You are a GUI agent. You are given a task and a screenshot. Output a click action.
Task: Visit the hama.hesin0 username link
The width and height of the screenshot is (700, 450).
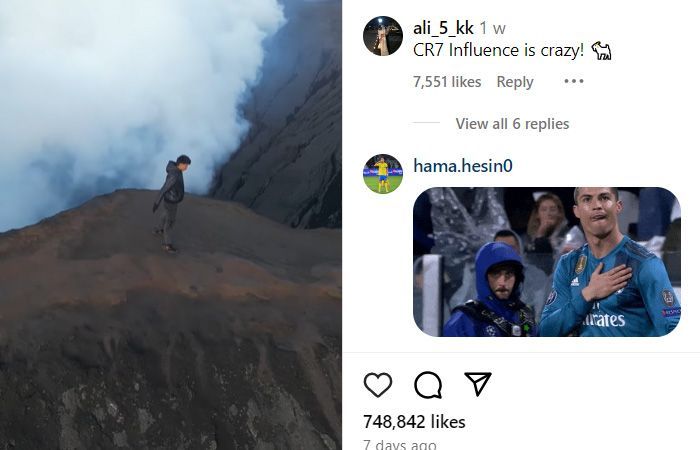pos(462,166)
